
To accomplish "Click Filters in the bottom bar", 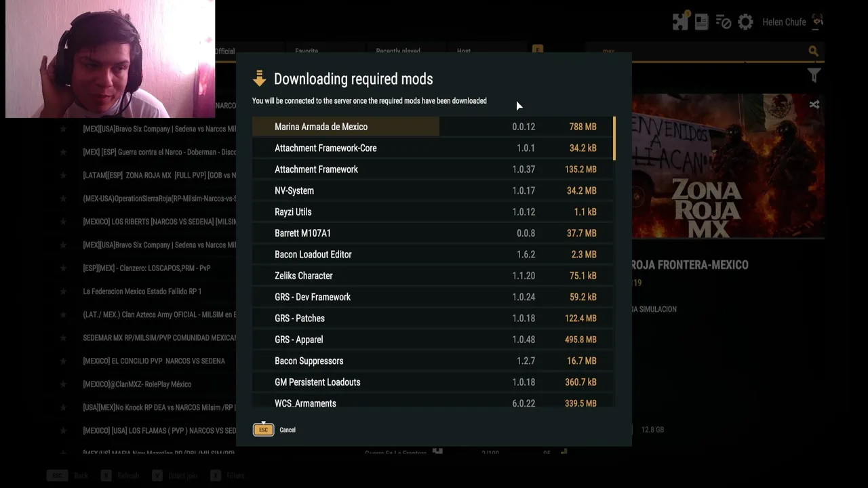I will [227, 476].
